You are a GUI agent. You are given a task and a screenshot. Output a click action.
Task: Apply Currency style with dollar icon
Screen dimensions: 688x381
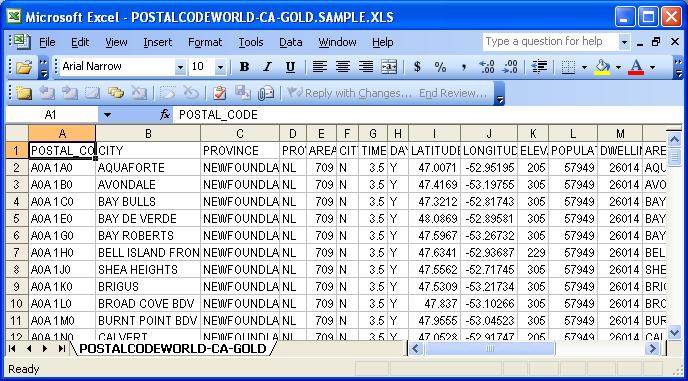(417, 67)
